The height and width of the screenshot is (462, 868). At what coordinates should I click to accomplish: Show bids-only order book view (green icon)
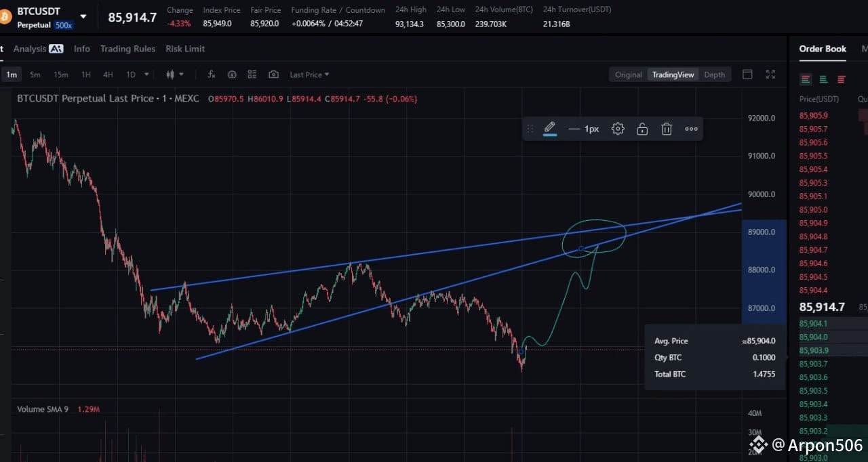tap(823, 79)
